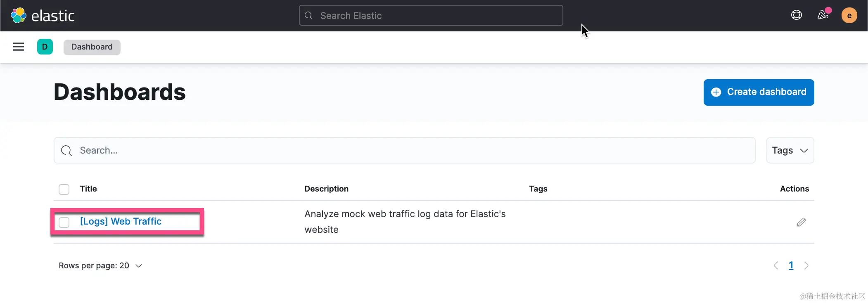
Task: Go to next page arrow
Action: click(x=806, y=265)
